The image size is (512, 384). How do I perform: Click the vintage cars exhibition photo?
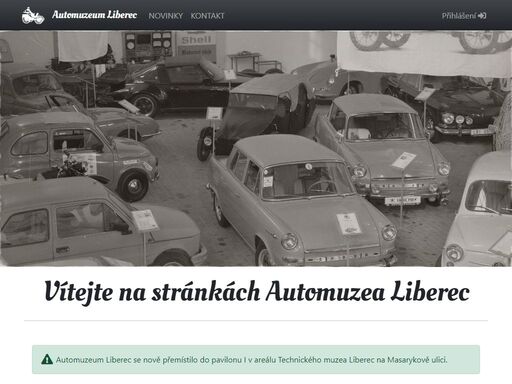256,149
